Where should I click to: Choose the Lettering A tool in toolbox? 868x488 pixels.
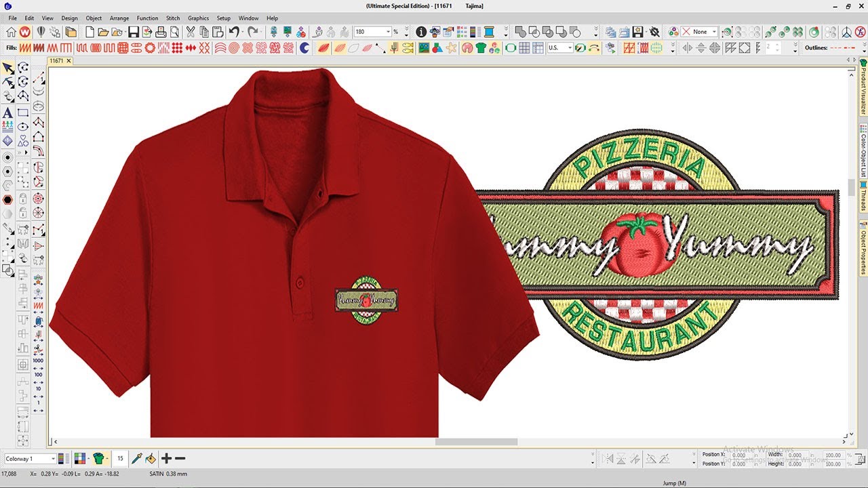7,113
